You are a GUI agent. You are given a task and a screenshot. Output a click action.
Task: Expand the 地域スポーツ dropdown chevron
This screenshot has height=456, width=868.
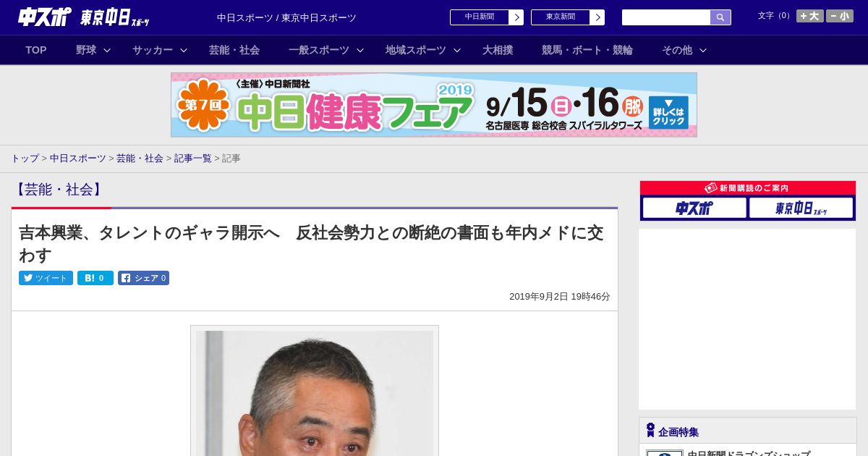click(x=457, y=51)
